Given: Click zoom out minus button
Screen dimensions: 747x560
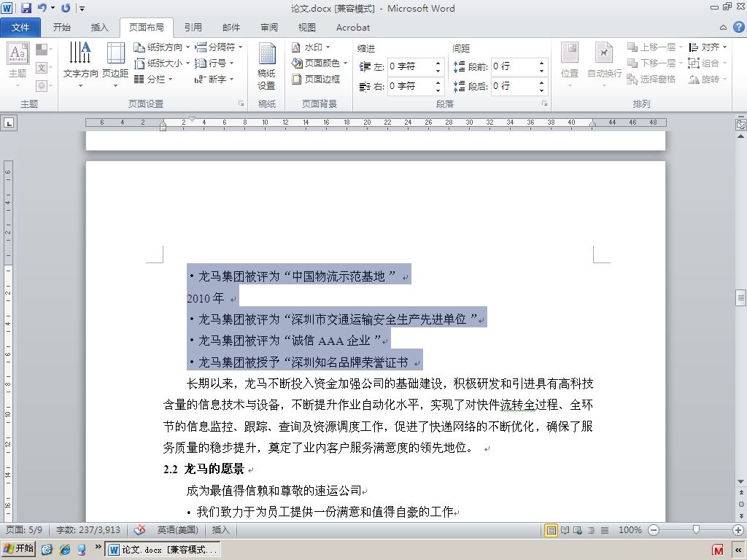Looking at the screenshot, I should 654,530.
